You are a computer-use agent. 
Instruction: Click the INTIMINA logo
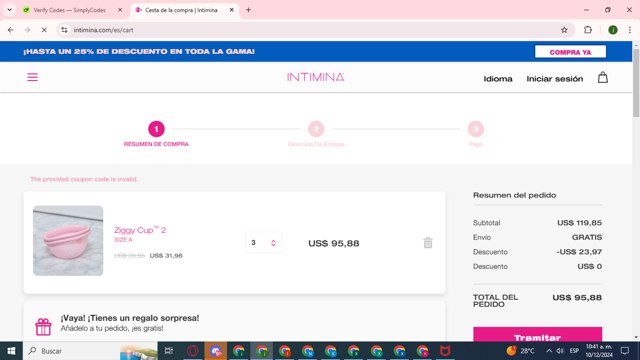315,77
